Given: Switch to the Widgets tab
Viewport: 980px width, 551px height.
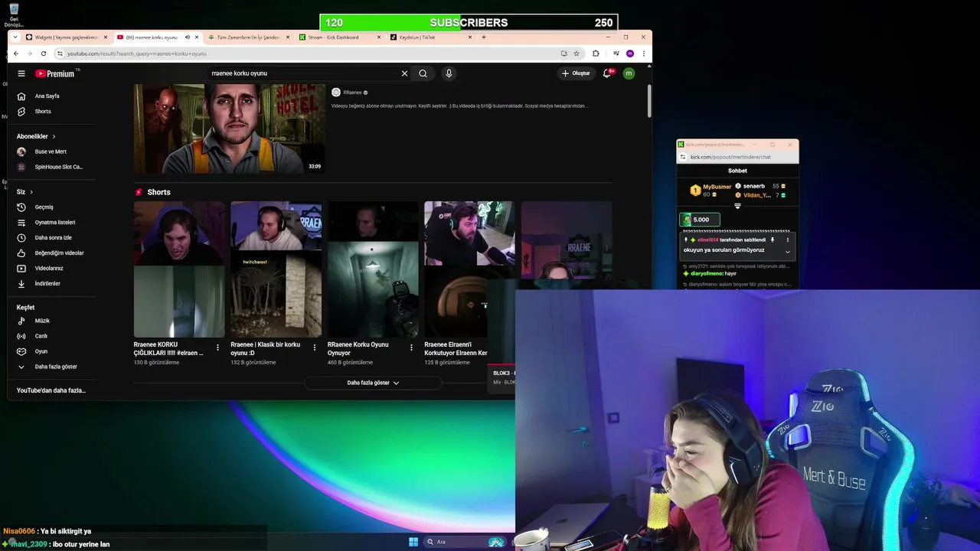Looking at the screenshot, I should pos(66,37).
